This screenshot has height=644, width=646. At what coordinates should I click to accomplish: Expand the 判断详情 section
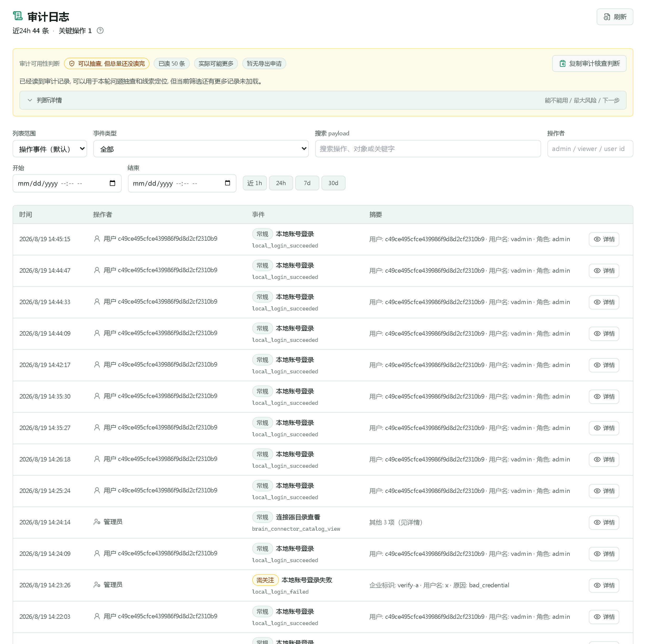click(323, 100)
